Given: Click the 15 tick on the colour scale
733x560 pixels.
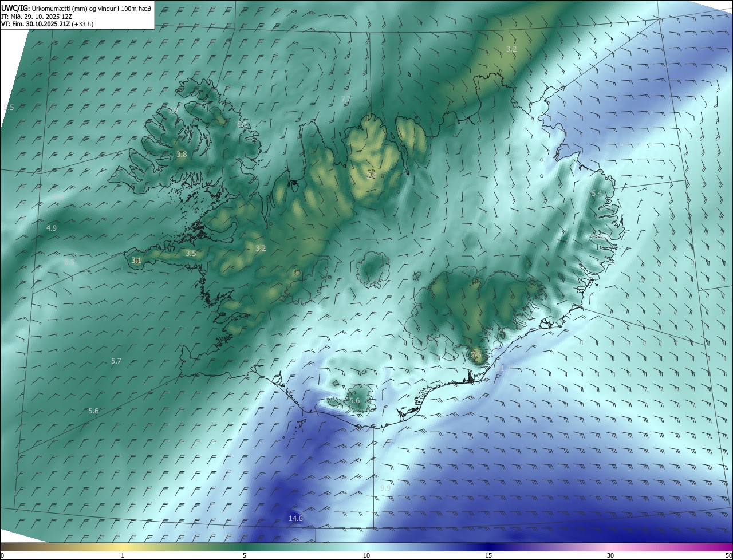Looking at the screenshot, I should (x=488, y=555).
